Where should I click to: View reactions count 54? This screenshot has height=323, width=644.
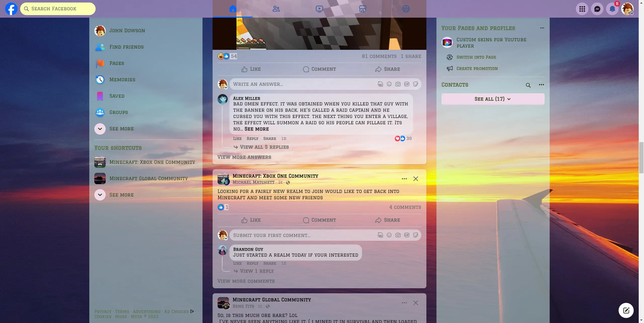tap(234, 56)
